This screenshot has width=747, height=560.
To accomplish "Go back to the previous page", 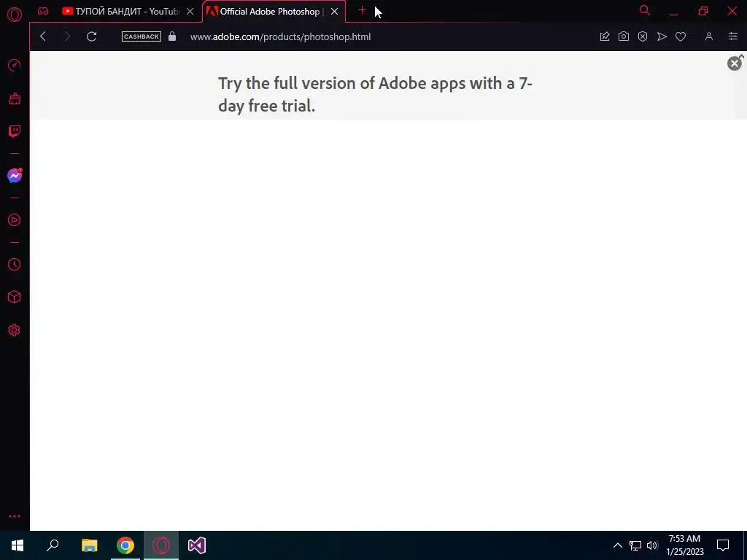I will tap(43, 36).
